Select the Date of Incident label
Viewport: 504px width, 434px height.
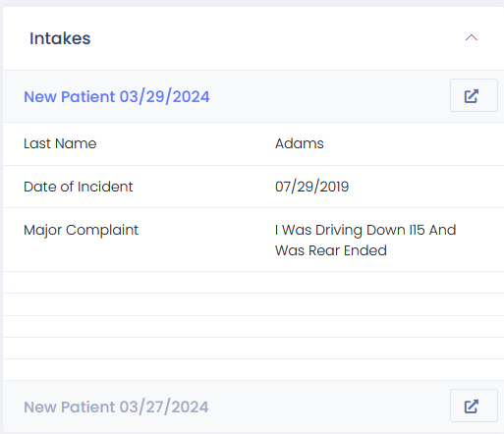click(79, 187)
